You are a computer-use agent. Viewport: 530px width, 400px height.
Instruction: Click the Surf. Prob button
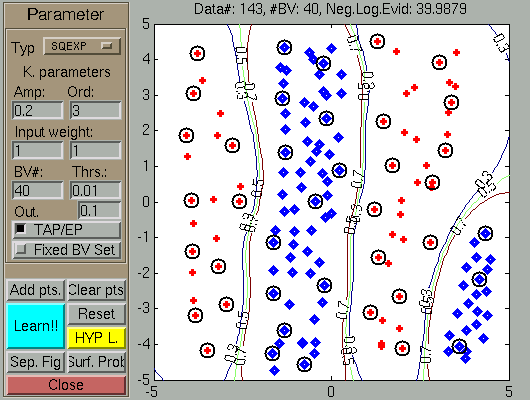click(97, 362)
